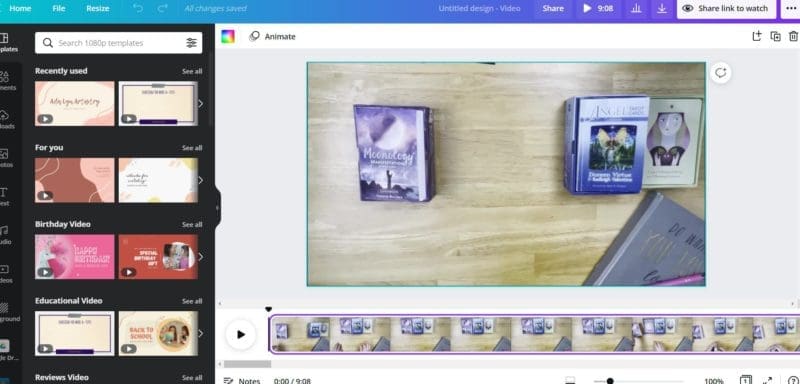Expand Recently used row with right chevron
The width and height of the screenshot is (800, 384).
[x=201, y=104]
